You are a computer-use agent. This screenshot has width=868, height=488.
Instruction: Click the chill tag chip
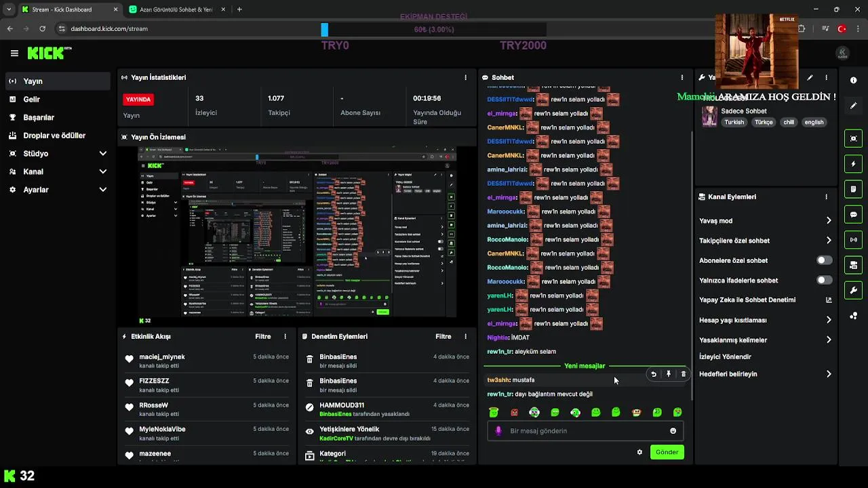788,123
